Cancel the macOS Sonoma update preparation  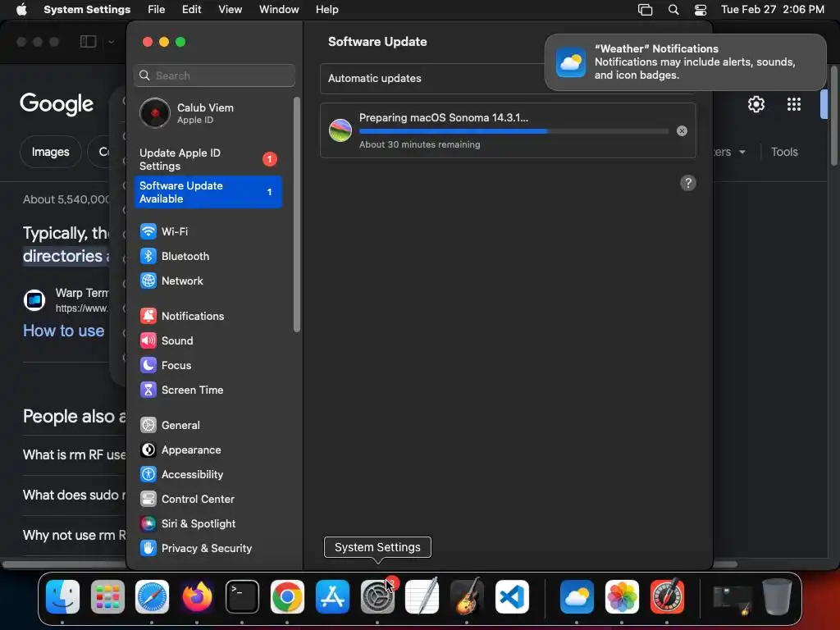[682, 130]
